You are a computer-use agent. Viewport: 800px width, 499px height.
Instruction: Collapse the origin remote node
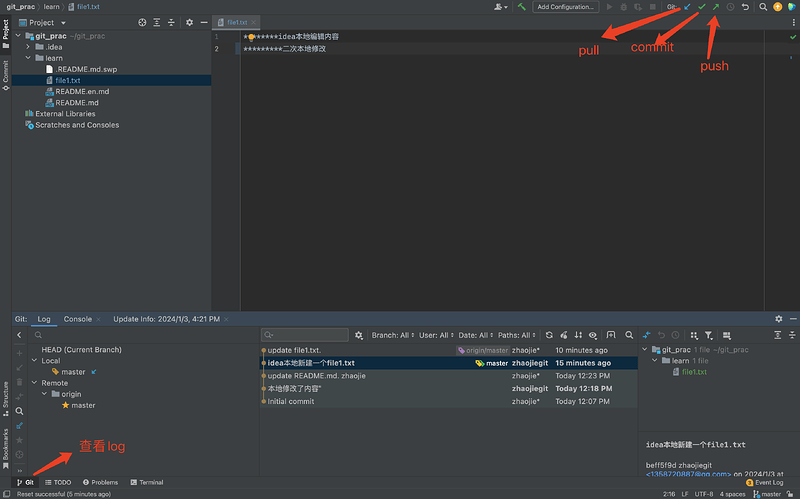[x=44, y=394]
